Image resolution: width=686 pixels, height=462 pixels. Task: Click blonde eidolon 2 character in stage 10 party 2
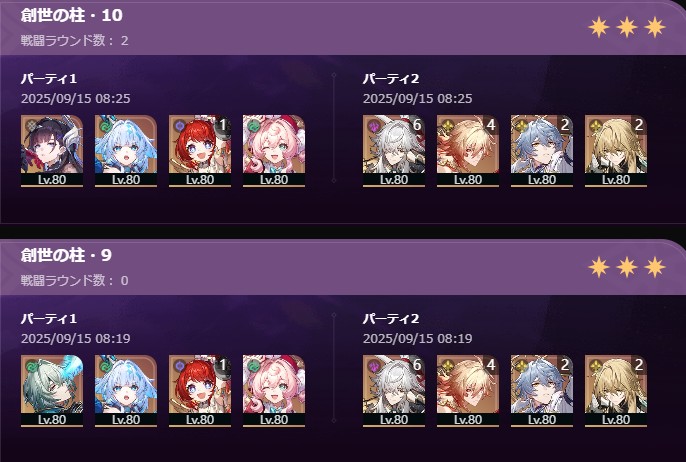click(x=616, y=151)
